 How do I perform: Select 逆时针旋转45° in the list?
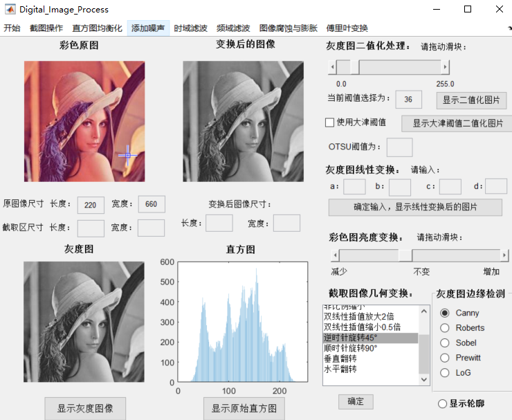(371, 338)
